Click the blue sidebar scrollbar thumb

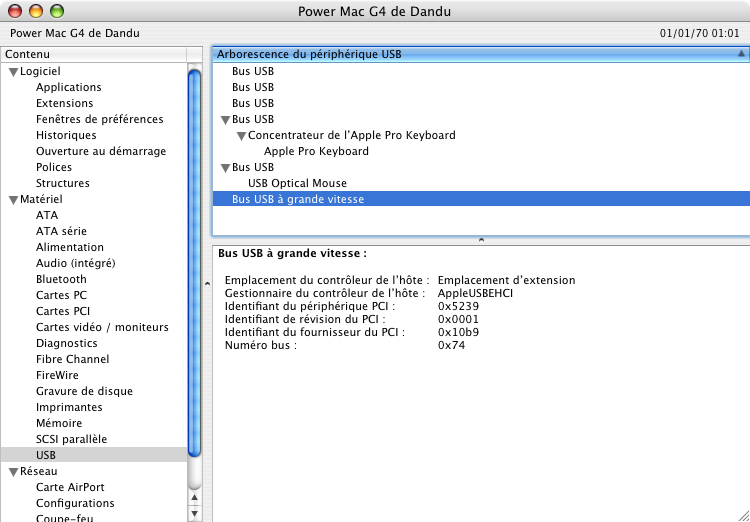point(194,263)
